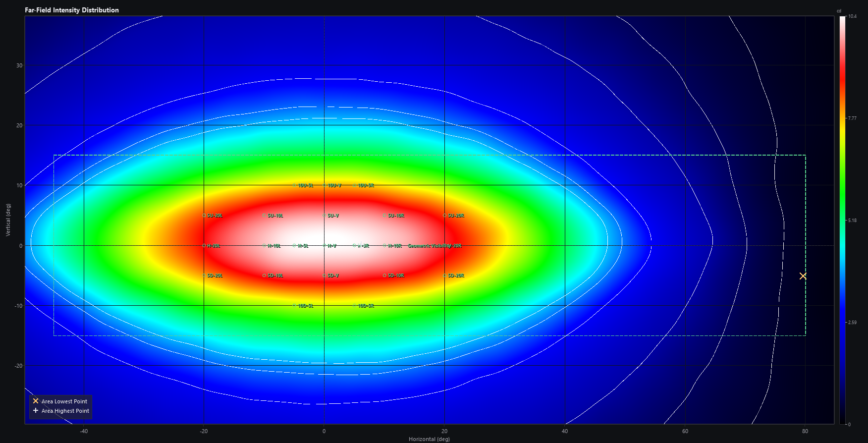Select the 5U-20L test point
Viewport: 868px width, 443px height.
tap(204, 216)
